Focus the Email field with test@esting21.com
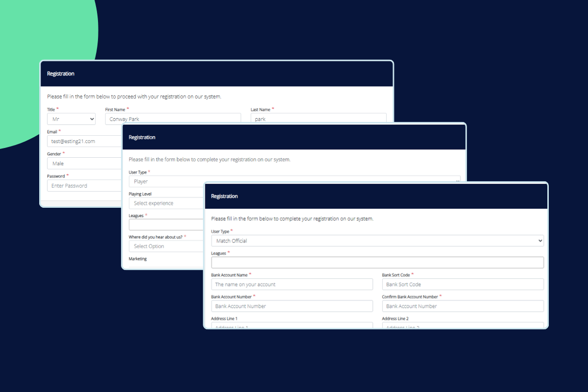The width and height of the screenshot is (588, 392). pos(84,141)
